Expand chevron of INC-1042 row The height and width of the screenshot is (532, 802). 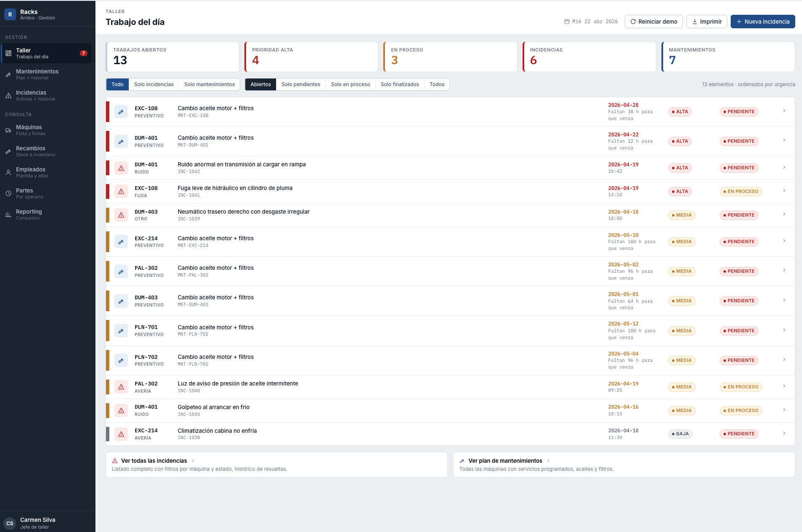pyautogui.click(x=784, y=168)
